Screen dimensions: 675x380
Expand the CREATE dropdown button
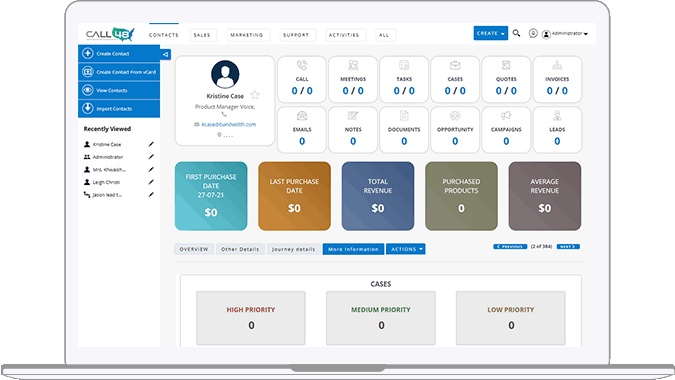coord(490,33)
